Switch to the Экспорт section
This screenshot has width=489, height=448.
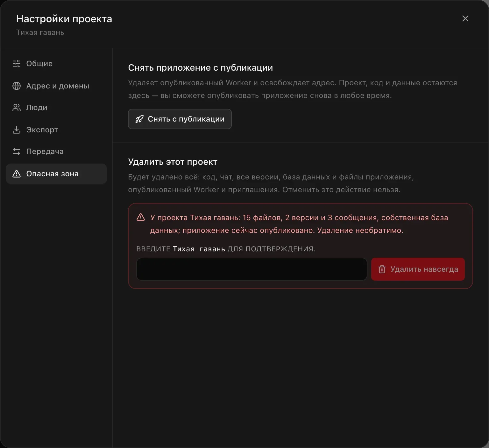[x=56, y=130]
